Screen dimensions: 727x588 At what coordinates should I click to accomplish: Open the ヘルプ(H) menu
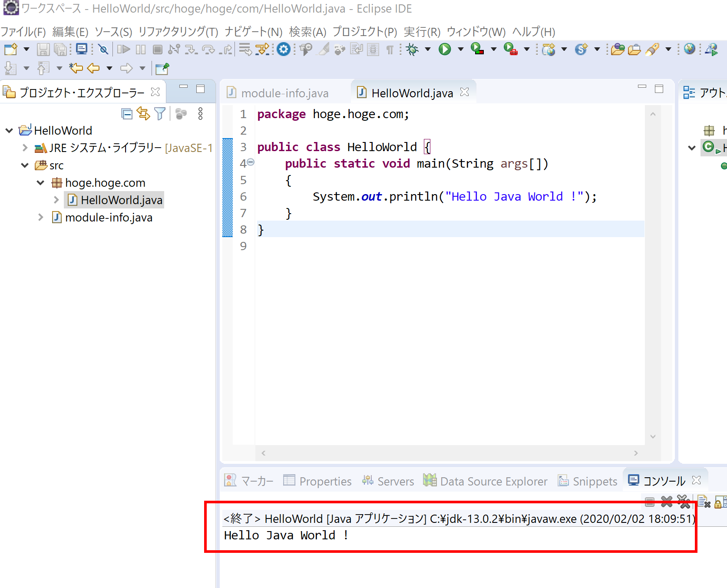click(534, 32)
